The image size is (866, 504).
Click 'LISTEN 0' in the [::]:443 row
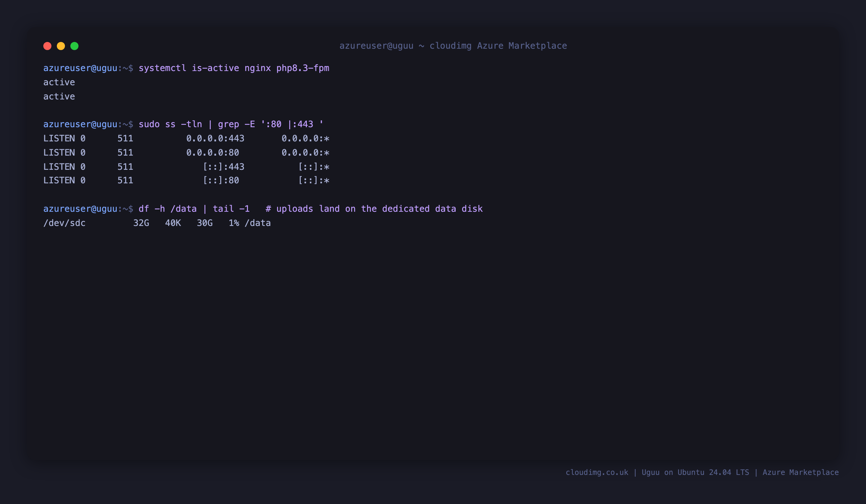(x=64, y=167)
